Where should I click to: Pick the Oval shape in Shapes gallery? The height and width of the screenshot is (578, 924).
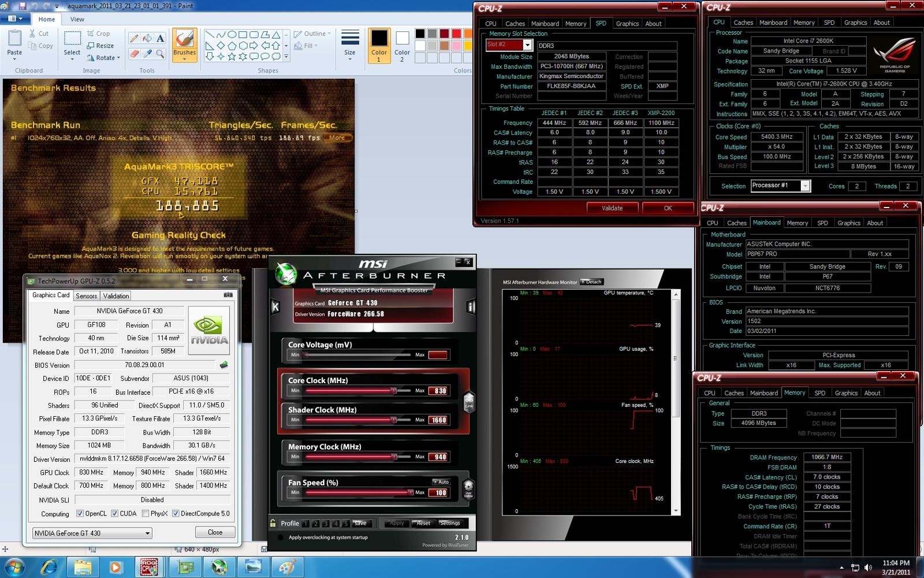click(232, 35)
